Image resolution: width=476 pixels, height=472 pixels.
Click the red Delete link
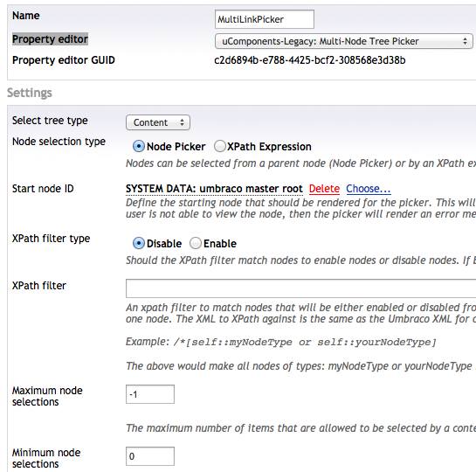pyautogui.click(x=324, y=189)
